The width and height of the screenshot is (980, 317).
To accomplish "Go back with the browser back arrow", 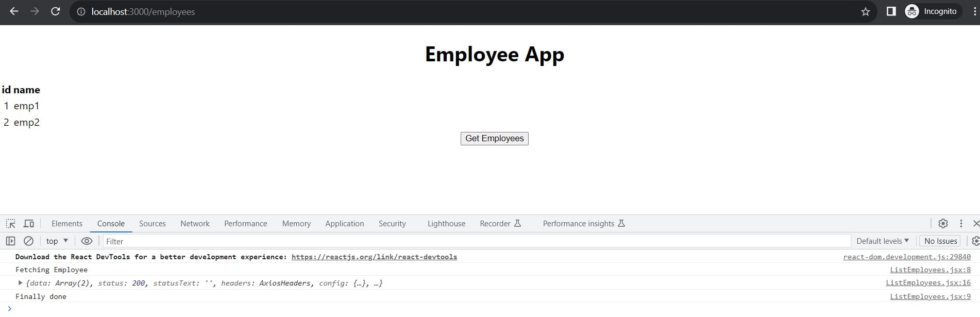I will [14, 11].
